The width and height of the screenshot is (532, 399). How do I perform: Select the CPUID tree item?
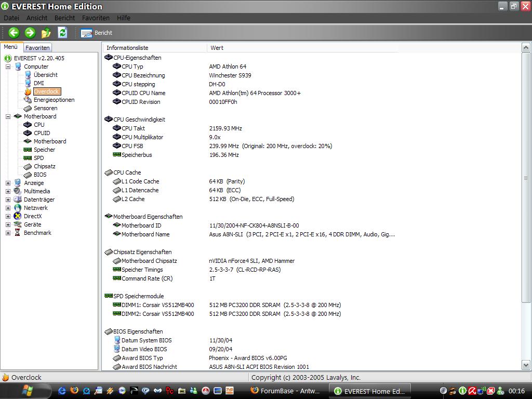pyautogui.click(x=42, y=133)
